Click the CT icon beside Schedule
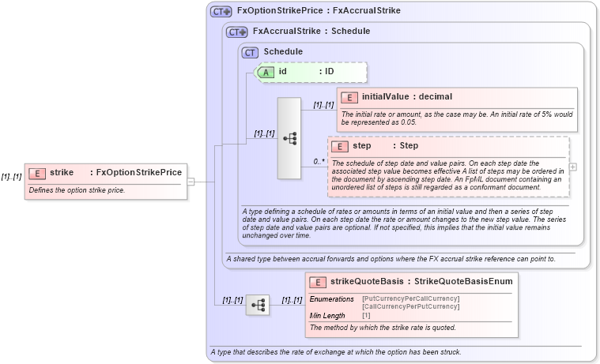Image resolution: width=600 pixels, height=364 pixels. coord(250,53)
